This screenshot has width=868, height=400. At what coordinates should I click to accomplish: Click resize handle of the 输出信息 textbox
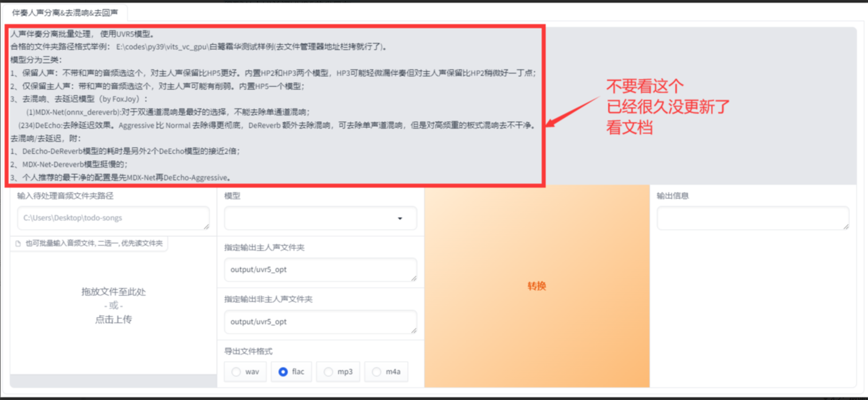tap(846, 227)
